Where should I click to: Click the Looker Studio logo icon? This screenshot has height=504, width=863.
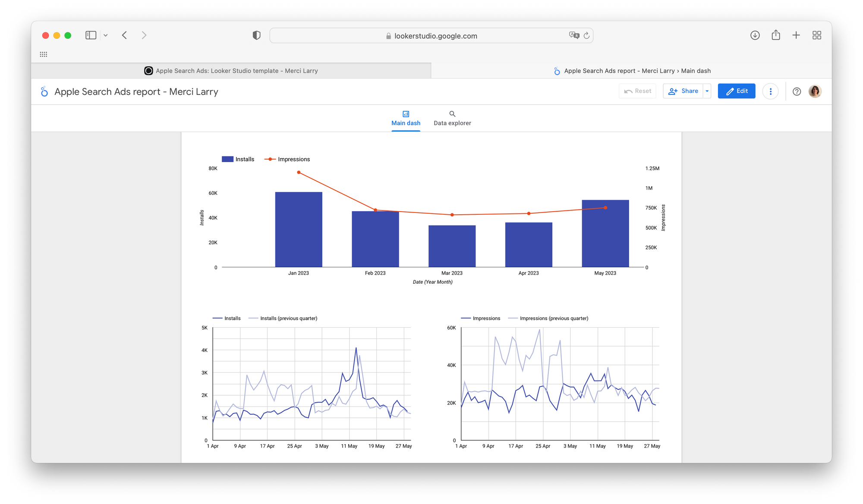pos(44,91)
